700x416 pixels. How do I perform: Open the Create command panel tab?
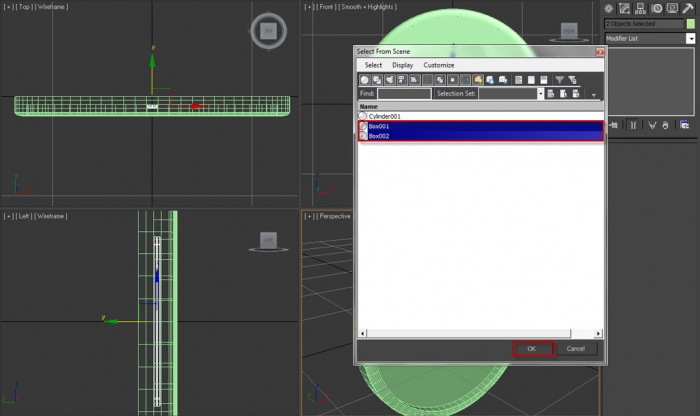click(608, 8)
